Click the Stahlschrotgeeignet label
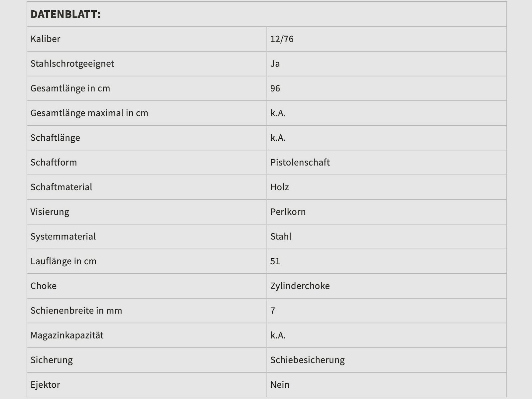The width and height of the screenshot is (532, 399). point(72,64)
